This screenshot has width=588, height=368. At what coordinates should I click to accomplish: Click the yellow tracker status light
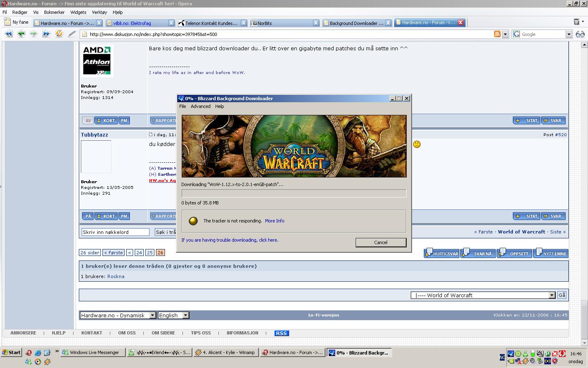point(193,221)
